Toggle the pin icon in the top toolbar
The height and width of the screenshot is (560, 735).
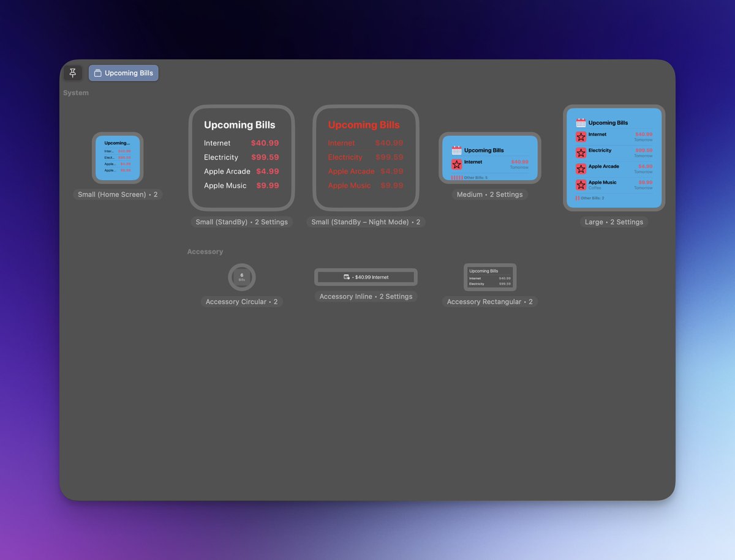(72, 73)
